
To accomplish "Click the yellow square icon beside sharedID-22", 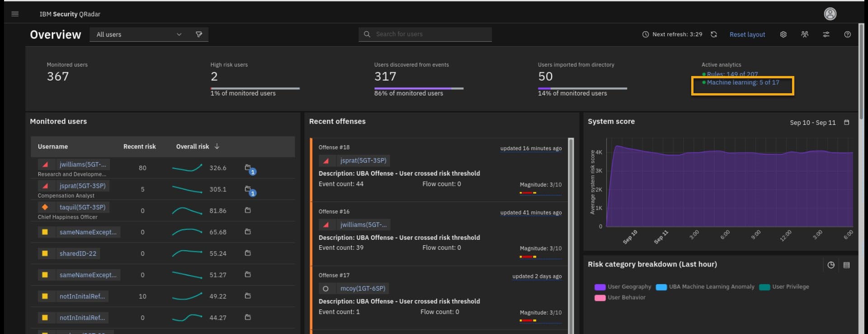I will (x=45, y=253).
